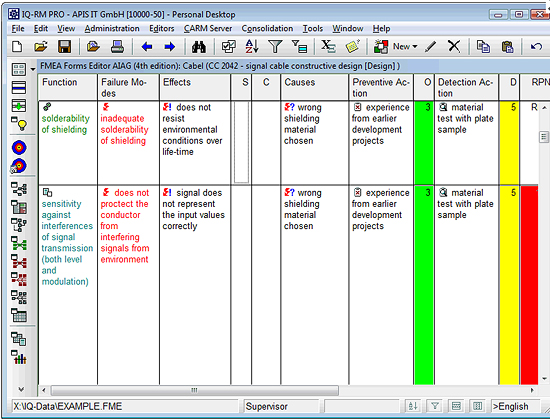
Task: Open the New dropdown in toolbar
Action: [406, 46]
